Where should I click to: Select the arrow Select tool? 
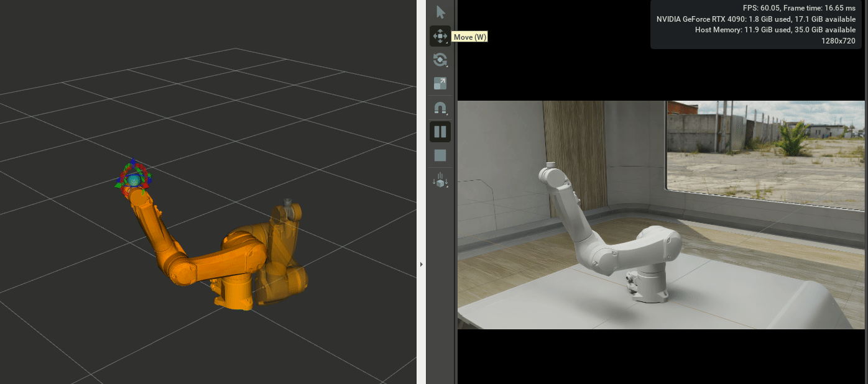[x=440, y=12]
